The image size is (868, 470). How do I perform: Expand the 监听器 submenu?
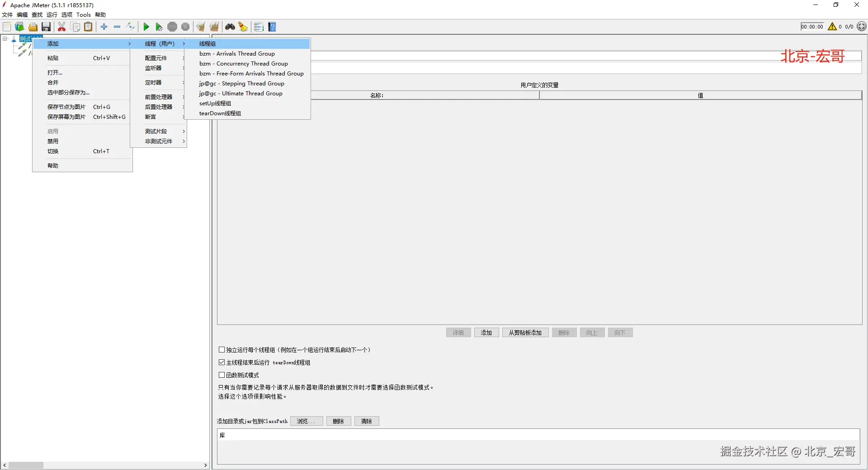(159, 68)
